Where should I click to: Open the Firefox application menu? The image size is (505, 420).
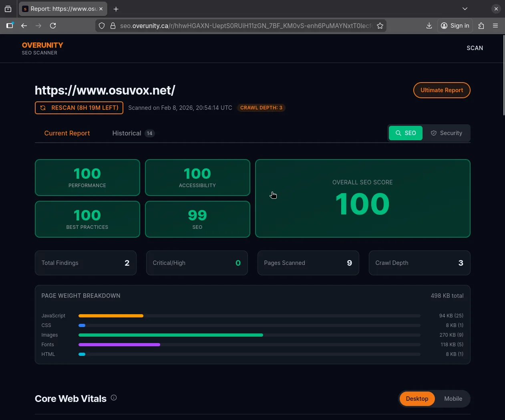495,26
